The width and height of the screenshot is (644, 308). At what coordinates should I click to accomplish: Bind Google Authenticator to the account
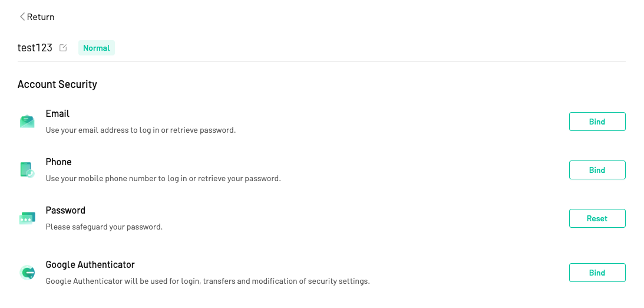(x=597, y=273)
